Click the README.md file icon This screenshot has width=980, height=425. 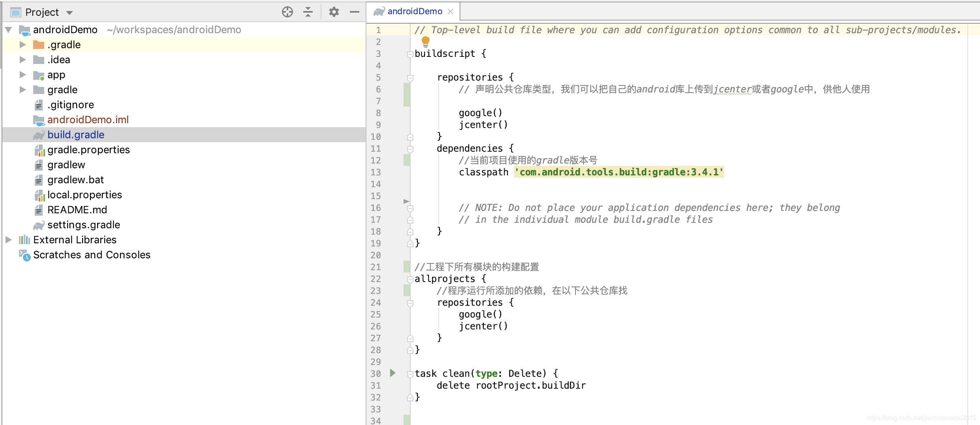tap(38, 210)
